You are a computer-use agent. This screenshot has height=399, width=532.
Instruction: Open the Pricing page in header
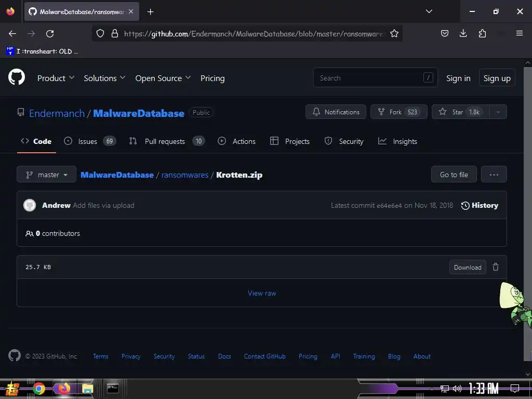212,78
